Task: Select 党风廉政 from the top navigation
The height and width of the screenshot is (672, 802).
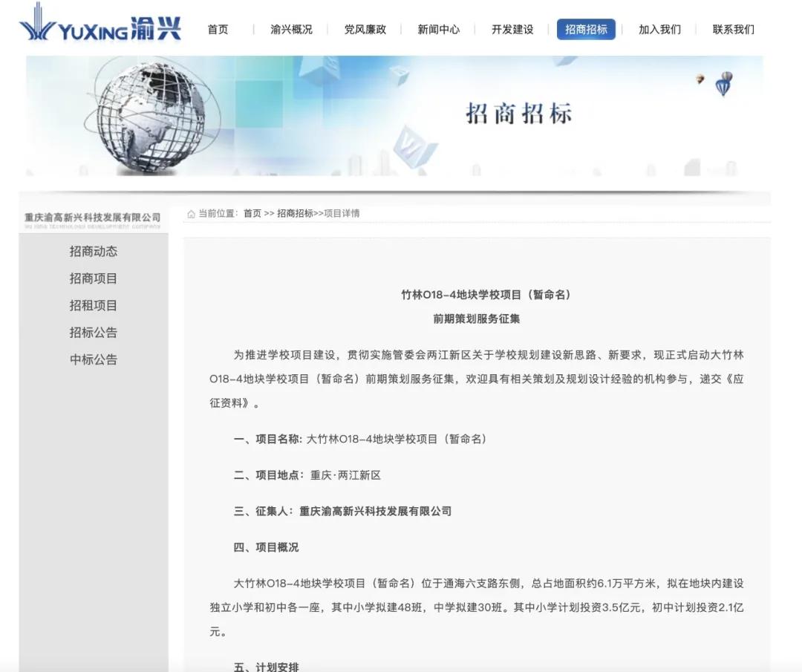Action: pos(364,30)
